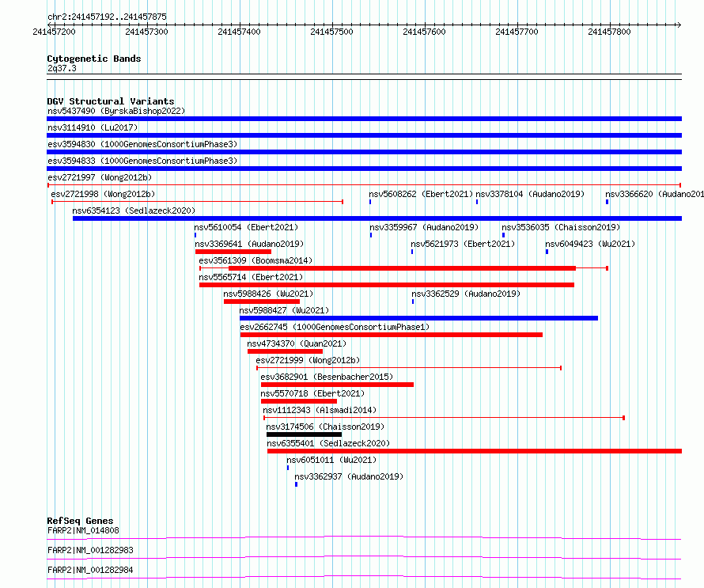
Task: Click ruler position 241457800
Action: pos(609,32)
